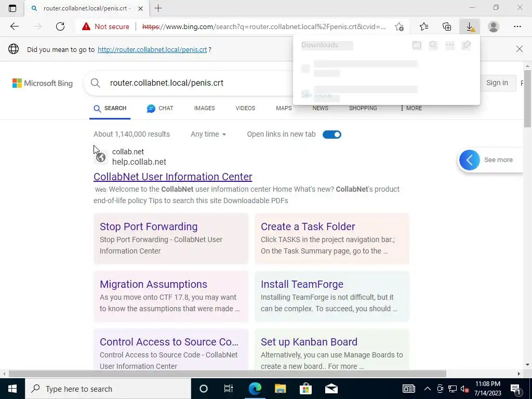Switch to the MAPS tab

coord(284,108)
